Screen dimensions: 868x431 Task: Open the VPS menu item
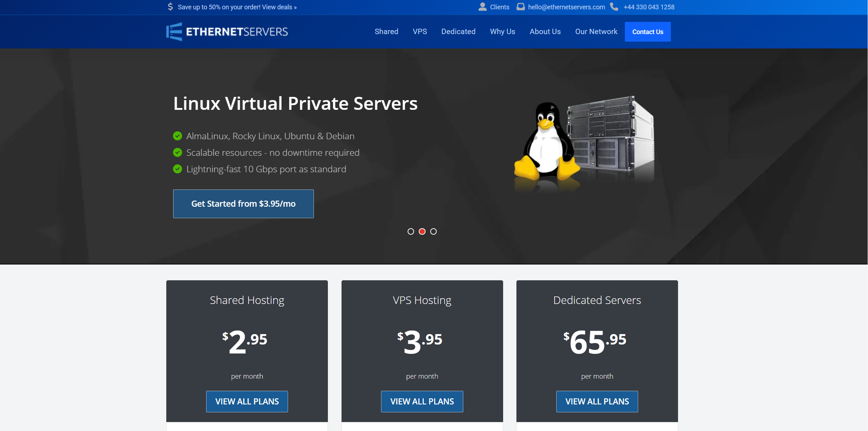(420, 32)
